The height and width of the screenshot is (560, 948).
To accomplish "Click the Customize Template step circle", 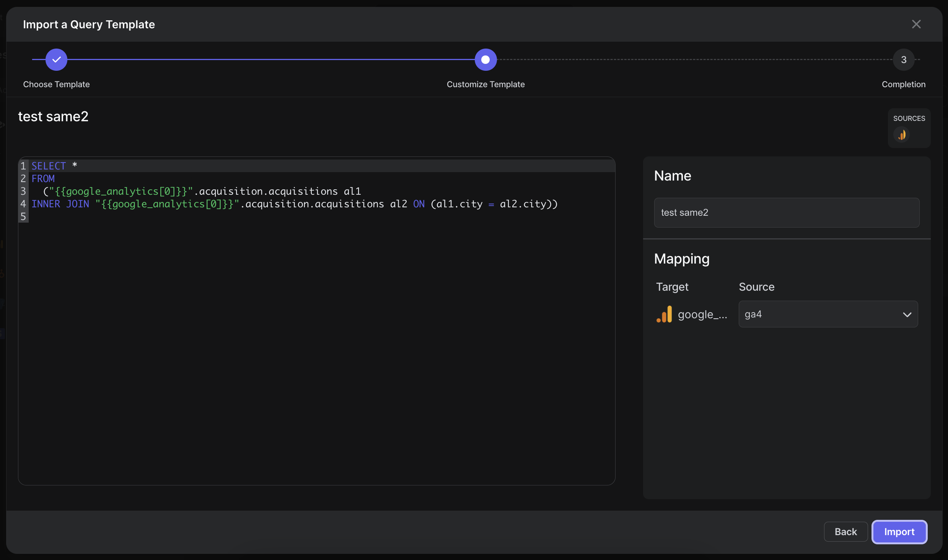I will pos(485,60).
